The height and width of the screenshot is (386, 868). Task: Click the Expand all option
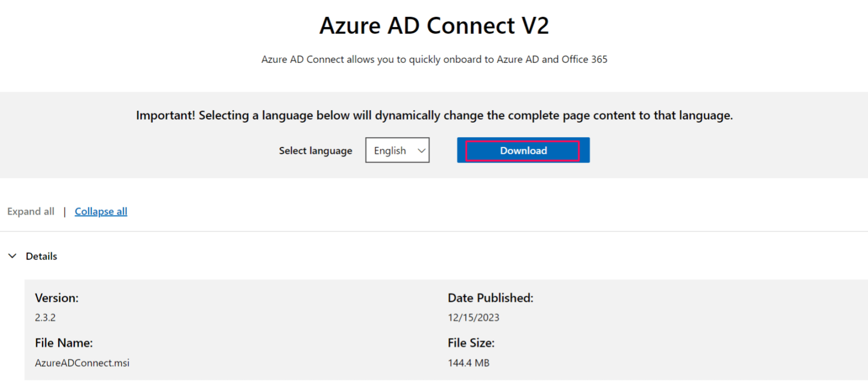click(31, 211)
